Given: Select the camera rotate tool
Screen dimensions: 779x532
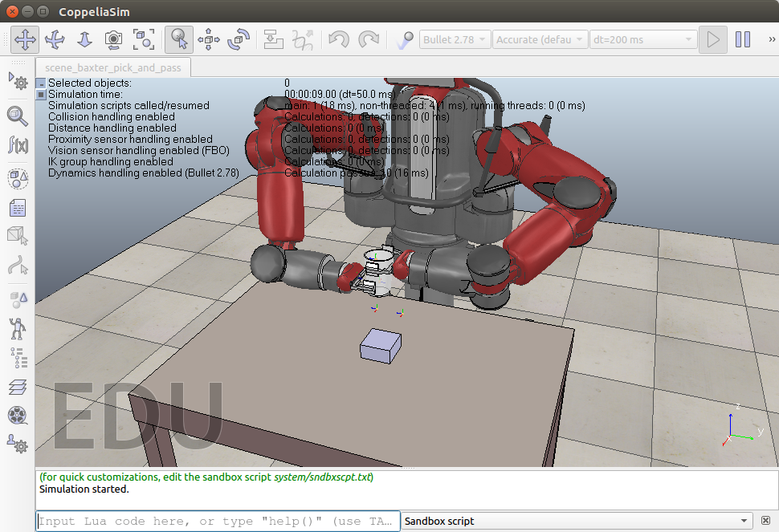Looking at the screenshot, I should 54,39.
